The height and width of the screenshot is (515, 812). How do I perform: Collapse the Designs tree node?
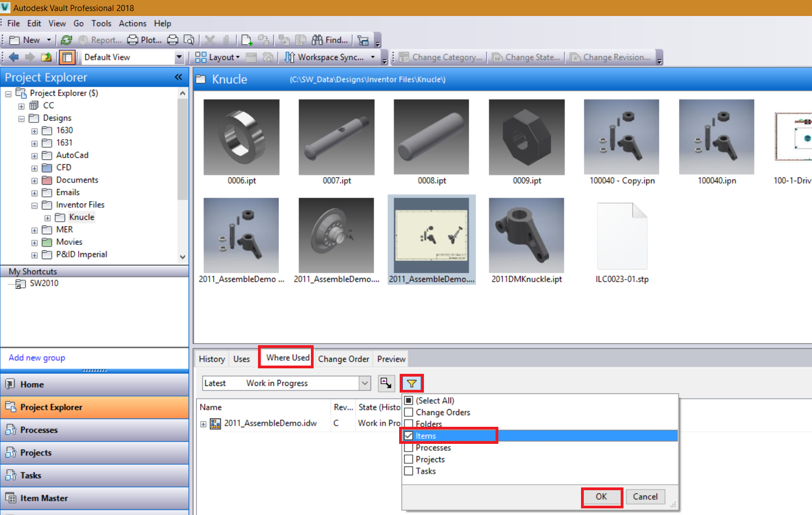[21, 119]
